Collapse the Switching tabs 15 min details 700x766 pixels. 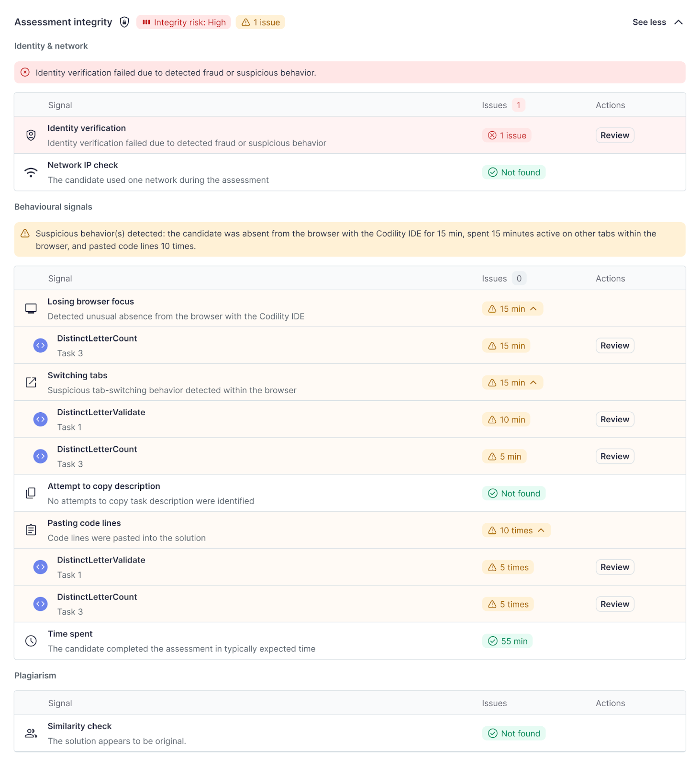pyautogui.click(x=512, y=382)
